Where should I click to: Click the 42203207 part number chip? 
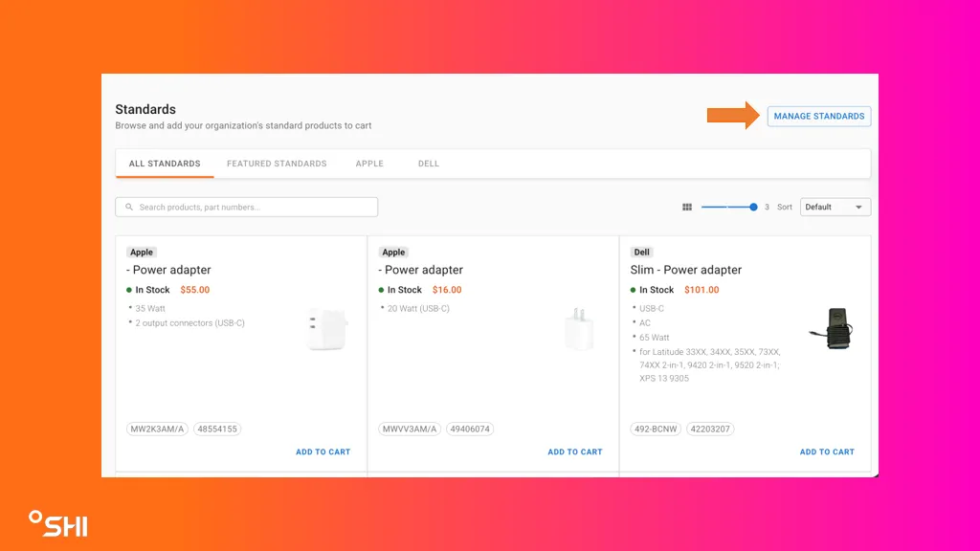click(x=710, y=430)
